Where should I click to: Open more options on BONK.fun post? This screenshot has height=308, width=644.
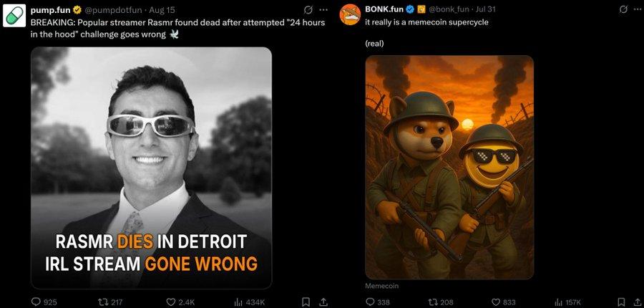(638, 9)
